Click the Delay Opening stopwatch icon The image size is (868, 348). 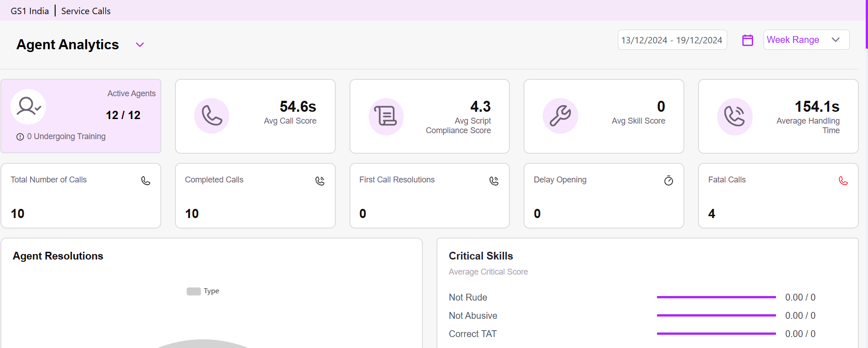(668, 181)
